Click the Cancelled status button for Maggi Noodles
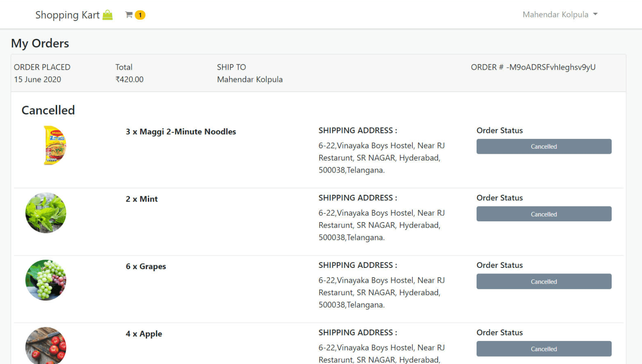 click(544, 146)
